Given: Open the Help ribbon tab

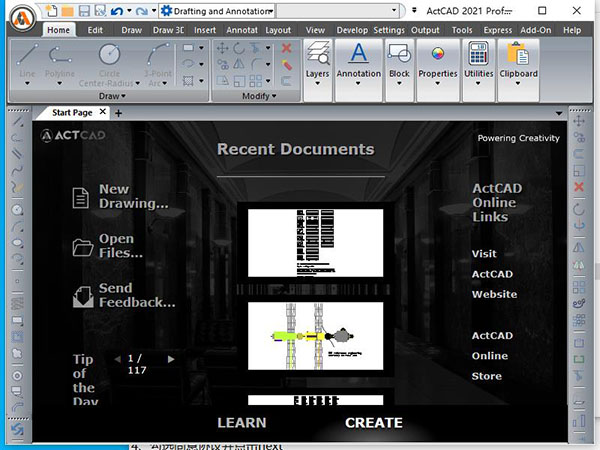Looking at the screenshot, I should tap(572, 30).
